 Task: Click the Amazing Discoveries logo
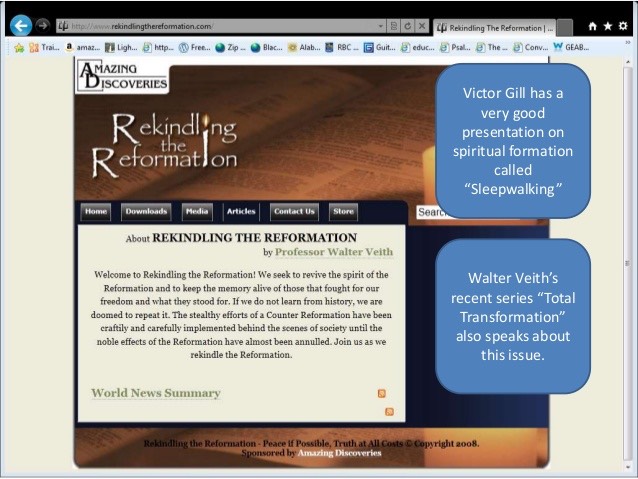(x=122, y=76)
